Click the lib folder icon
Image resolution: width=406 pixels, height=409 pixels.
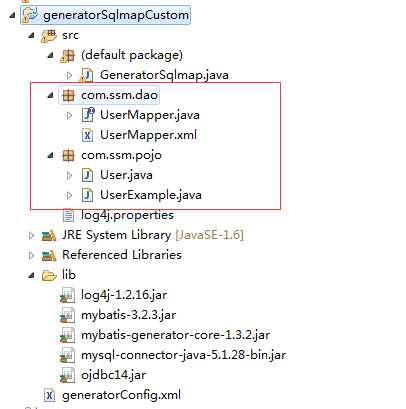pyautogui.click(x=49, y=276)
